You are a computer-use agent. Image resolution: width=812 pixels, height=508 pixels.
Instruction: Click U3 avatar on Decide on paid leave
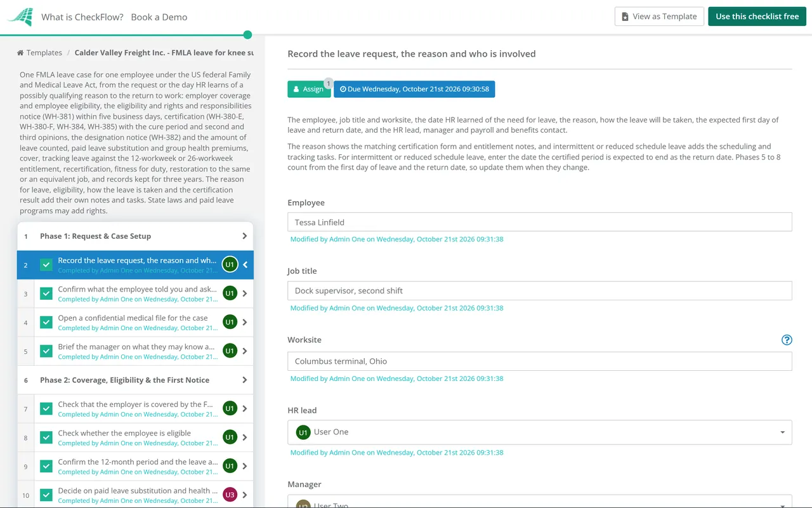click(230, 495)
